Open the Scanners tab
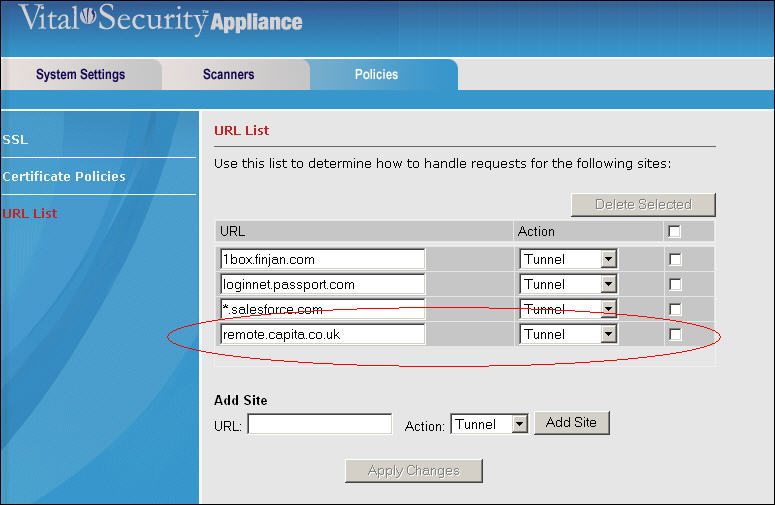The image size is (775, 505). pyautogui.click(x=228, y=75)
